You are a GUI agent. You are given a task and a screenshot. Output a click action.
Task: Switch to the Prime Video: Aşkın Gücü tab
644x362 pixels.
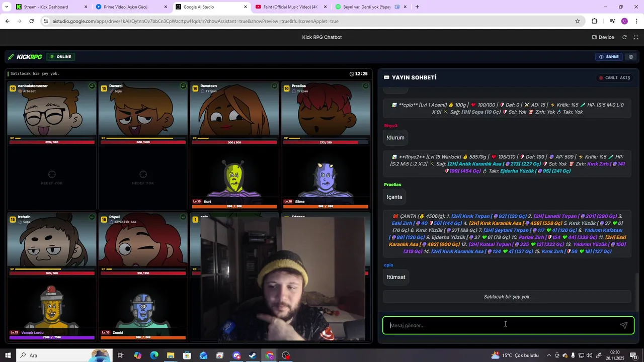click(132, 7)
